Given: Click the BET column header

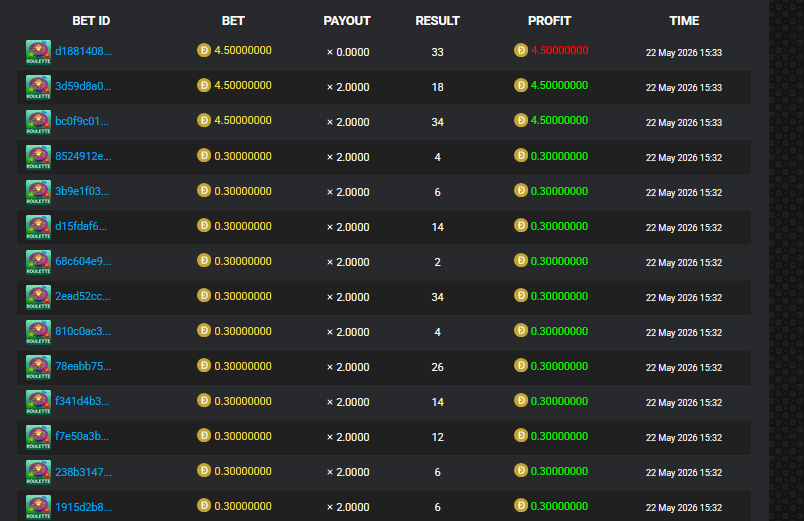Looking at the screenshot, I should 233,21.
